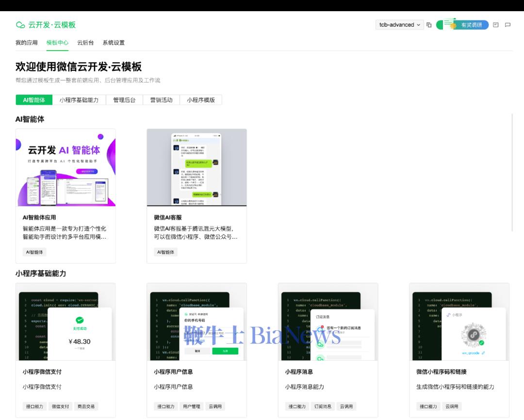Click 接口能力 tag under 小程序消息

[297, 406]
